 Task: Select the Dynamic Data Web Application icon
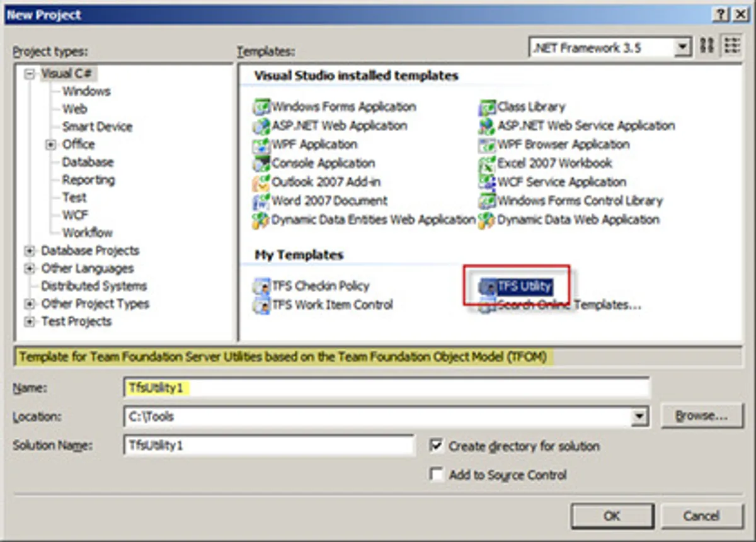coord(487,220)
